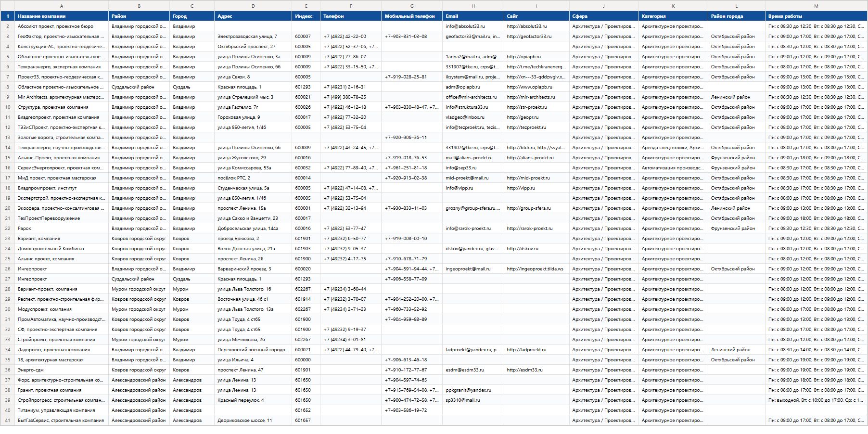The width and height of the screenshot is (868, 434).
Task: Click the 'Район города' header cell
Action: pos(737,16)
